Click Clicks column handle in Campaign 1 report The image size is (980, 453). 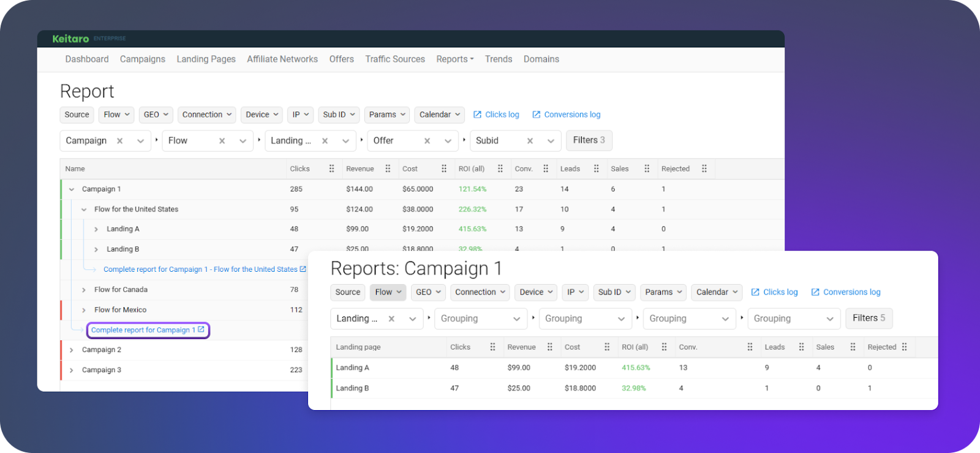coord(492,347)
